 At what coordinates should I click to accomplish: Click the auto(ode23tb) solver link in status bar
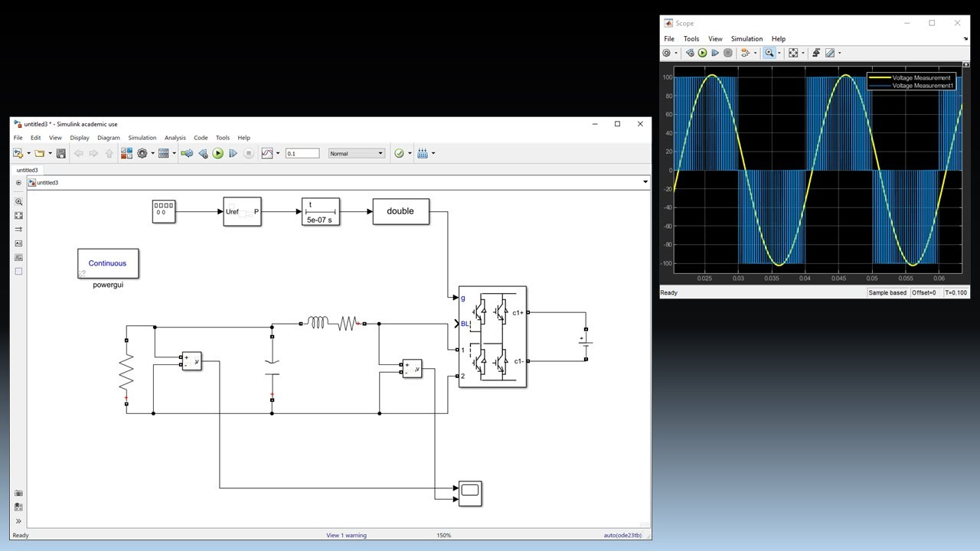pos(622,535)
